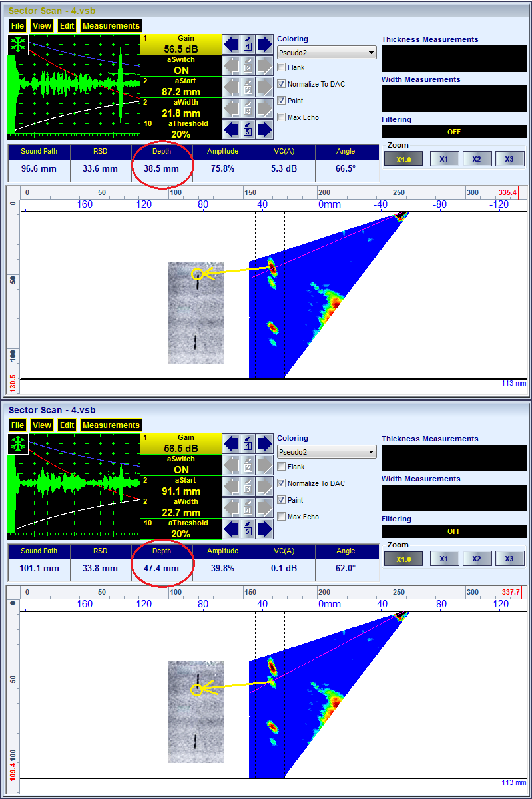Click greyed step-3 icon beside aStart, lower window
Image resolution: width=532 pixels, height=799 pixels.
click(x=248, y=486)
